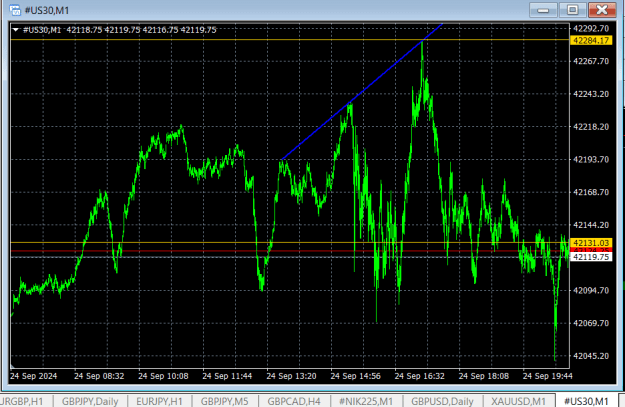
Task: Switch to the EURJPY,H1 chart tab
Action: 159,401
